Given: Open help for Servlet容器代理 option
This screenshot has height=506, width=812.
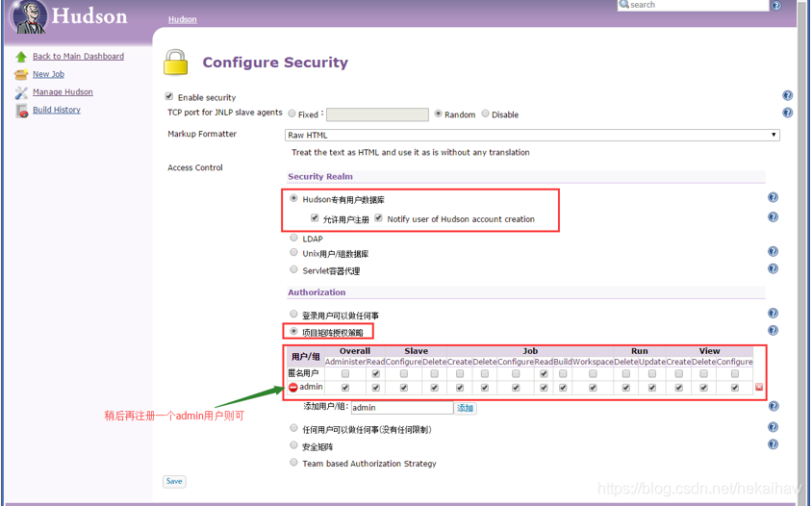Looking at the screenshot, I should point(773,268).
